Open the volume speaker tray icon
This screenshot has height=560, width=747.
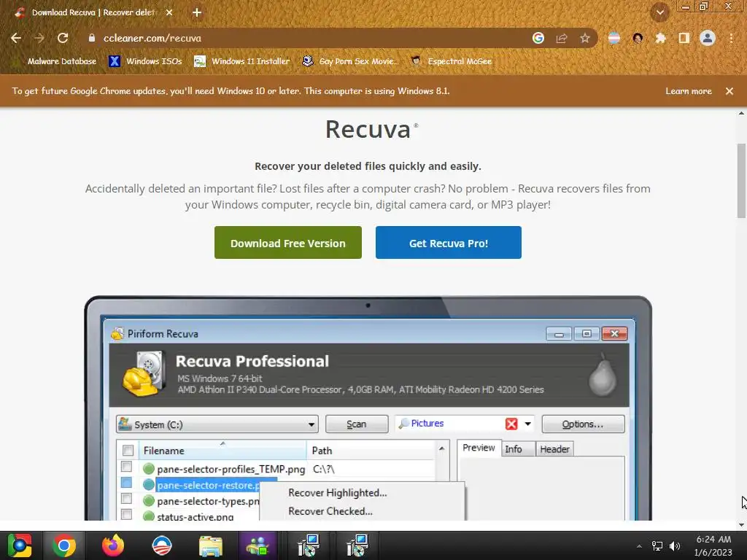coord(674,546)
